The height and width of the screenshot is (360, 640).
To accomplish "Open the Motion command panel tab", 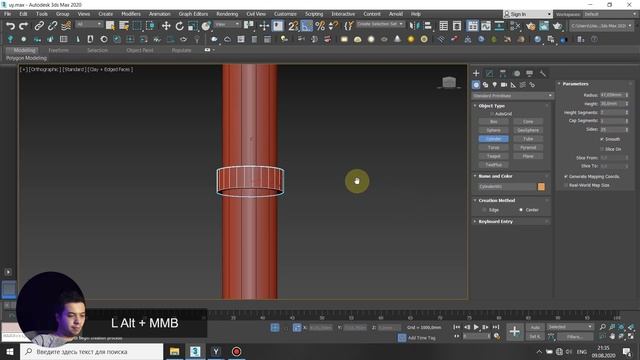I will point(517,73).
